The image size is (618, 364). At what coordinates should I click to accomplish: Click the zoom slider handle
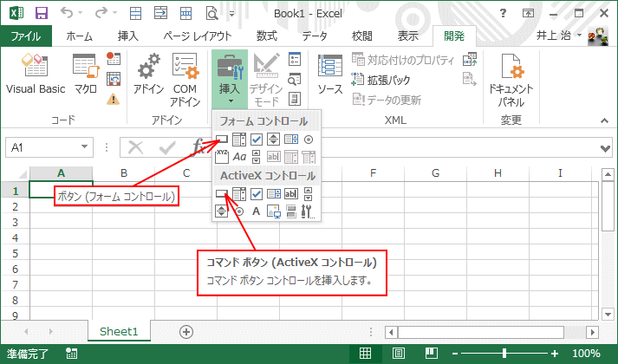[x=504, y=354]
